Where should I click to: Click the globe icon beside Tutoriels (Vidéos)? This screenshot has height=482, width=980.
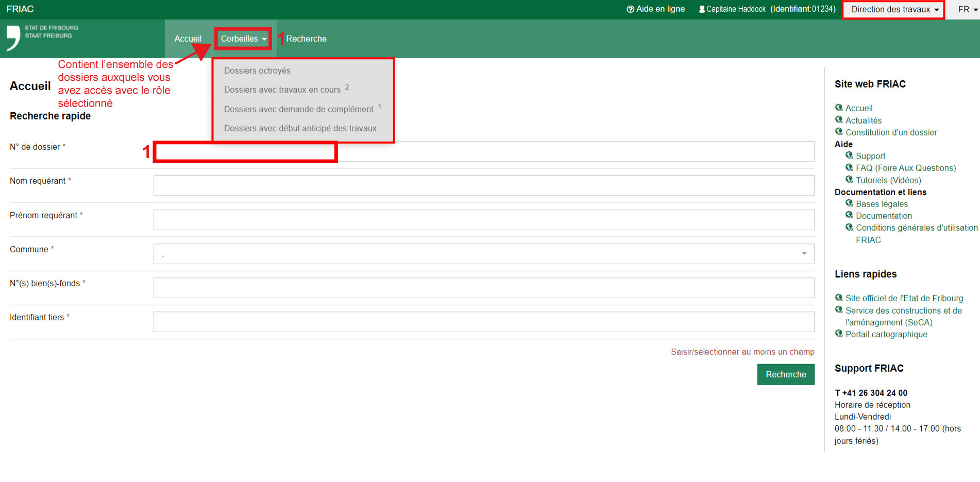pos(849,180)
